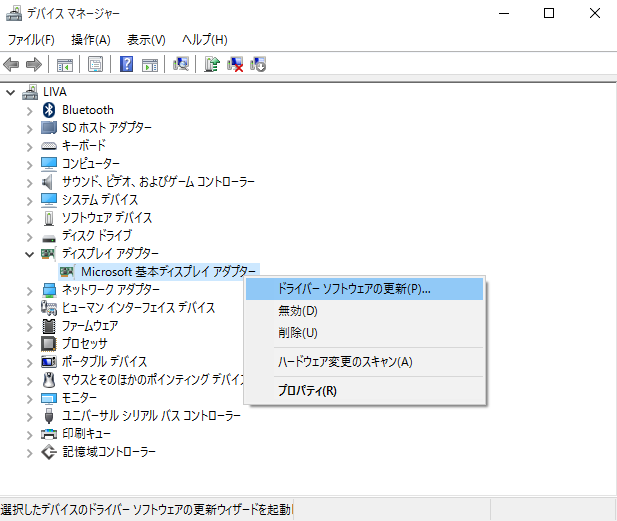Click the Forward arrow toolbar icon

tap(34, 64)
